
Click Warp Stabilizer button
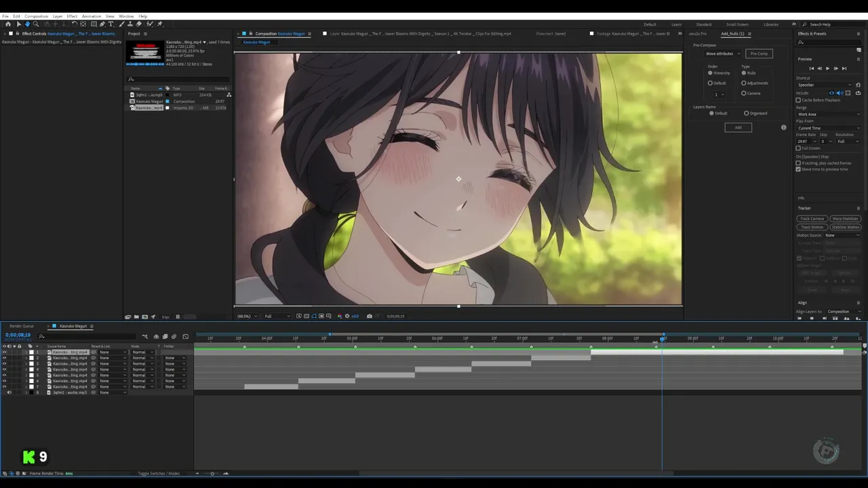[846, 219]
